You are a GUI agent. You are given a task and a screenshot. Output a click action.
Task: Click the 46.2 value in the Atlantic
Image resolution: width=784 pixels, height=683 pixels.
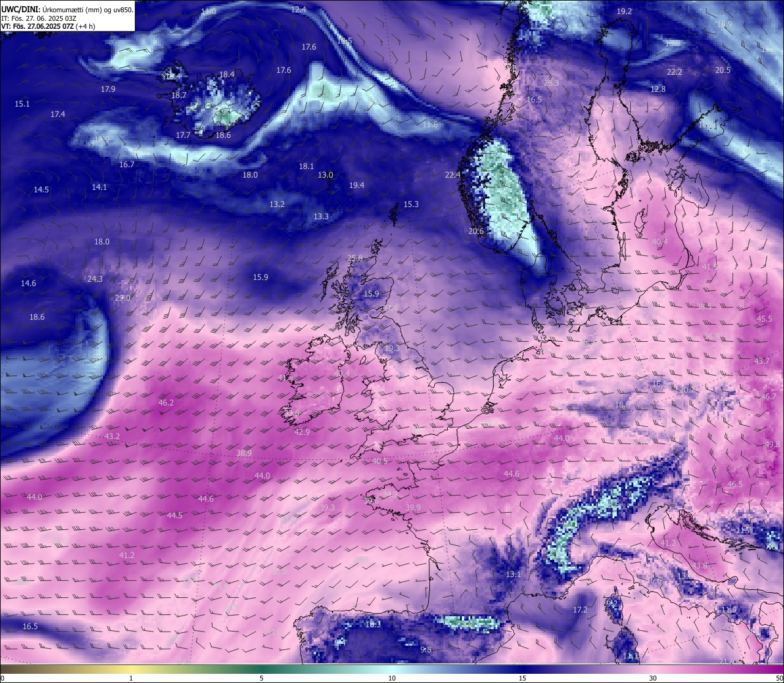click(166, 402)
